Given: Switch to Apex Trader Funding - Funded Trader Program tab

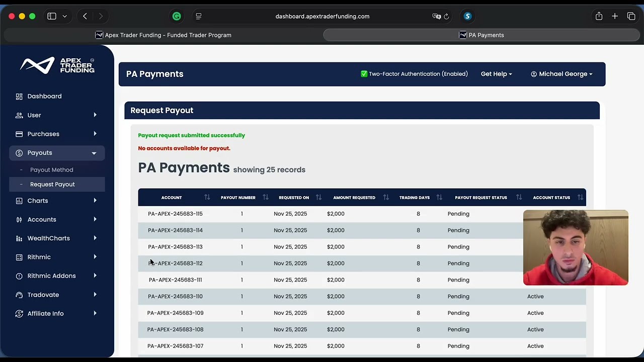Looking at the screenshot, I should 163,35.
